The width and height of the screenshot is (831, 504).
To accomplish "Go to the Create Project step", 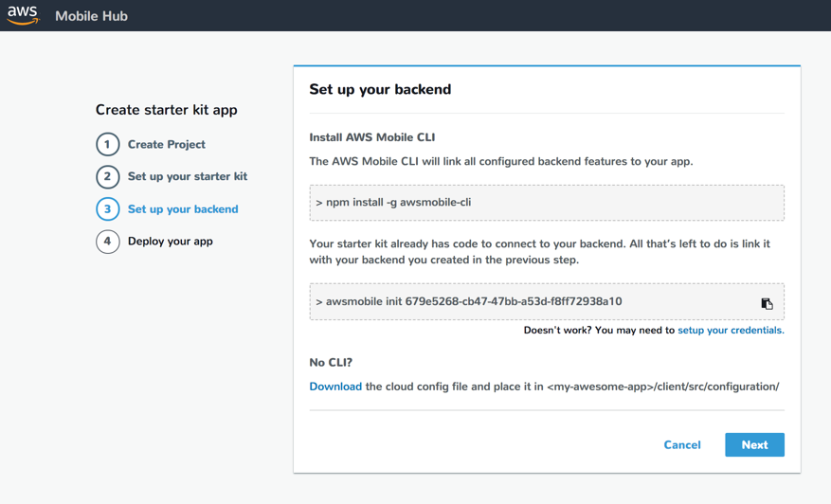I will [x=167, y=144].
